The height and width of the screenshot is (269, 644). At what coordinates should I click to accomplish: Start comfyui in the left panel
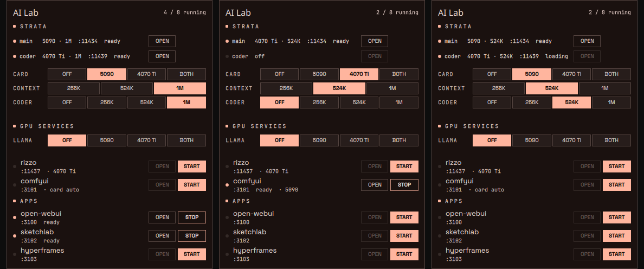[192, 185]
